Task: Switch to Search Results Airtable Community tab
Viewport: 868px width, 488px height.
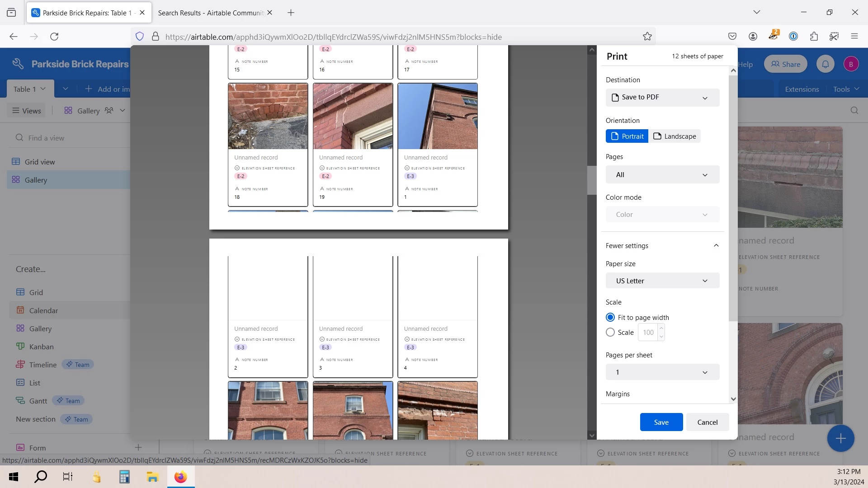Action: coord(210,13)
